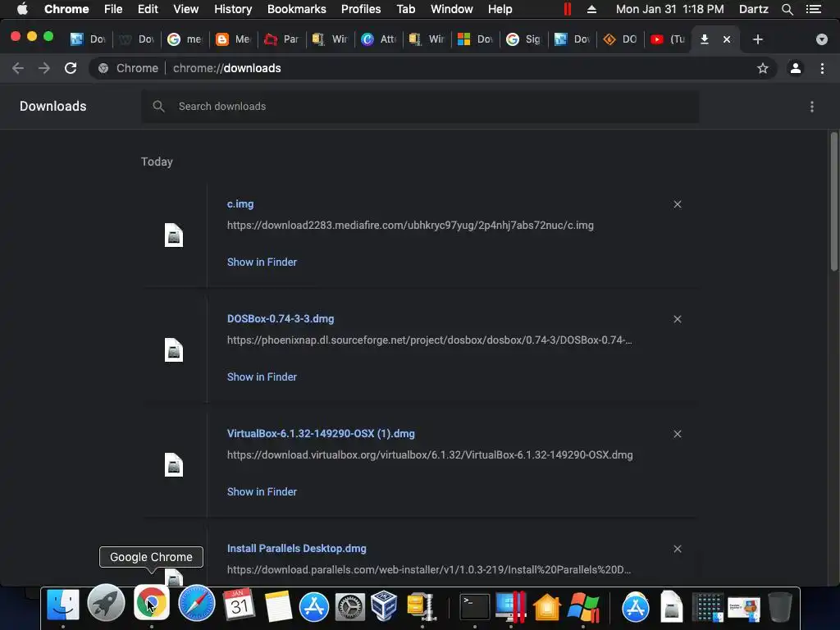Open Finder from the Dock
The image size is (840, 630).
coord(63,605)
